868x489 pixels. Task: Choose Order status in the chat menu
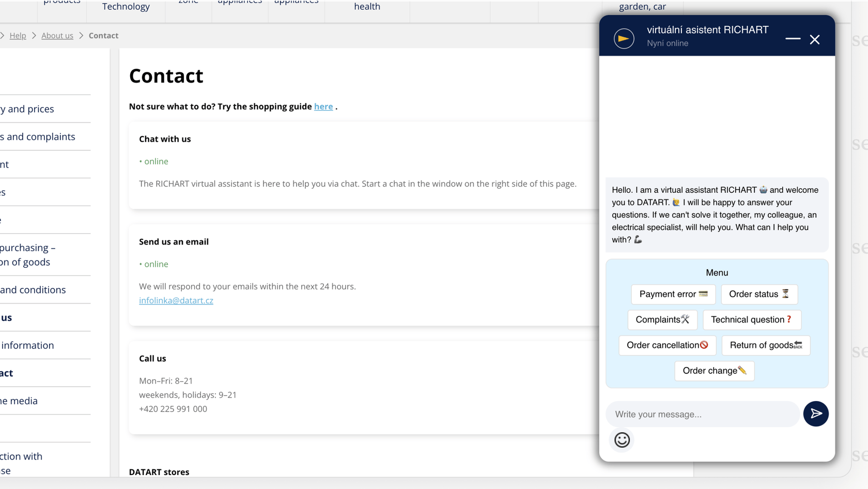[x=759, y=294]
